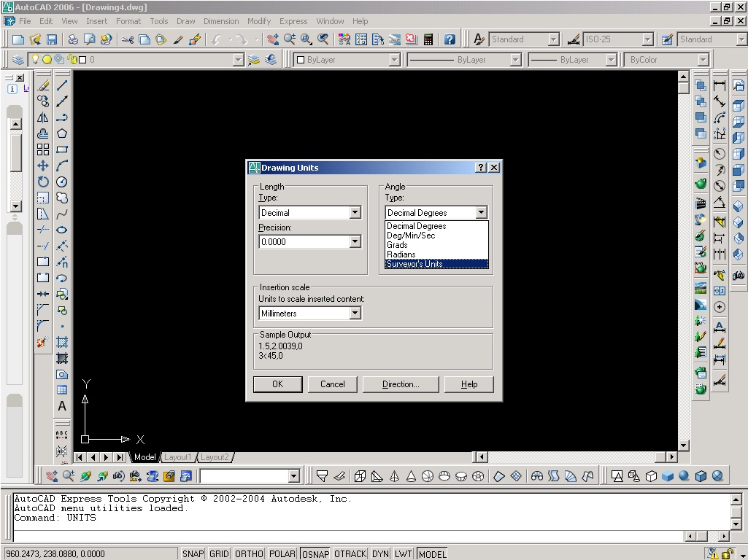Open the Format menu
This screenshot has height=560, width=748.
click(x=128, y=21)
